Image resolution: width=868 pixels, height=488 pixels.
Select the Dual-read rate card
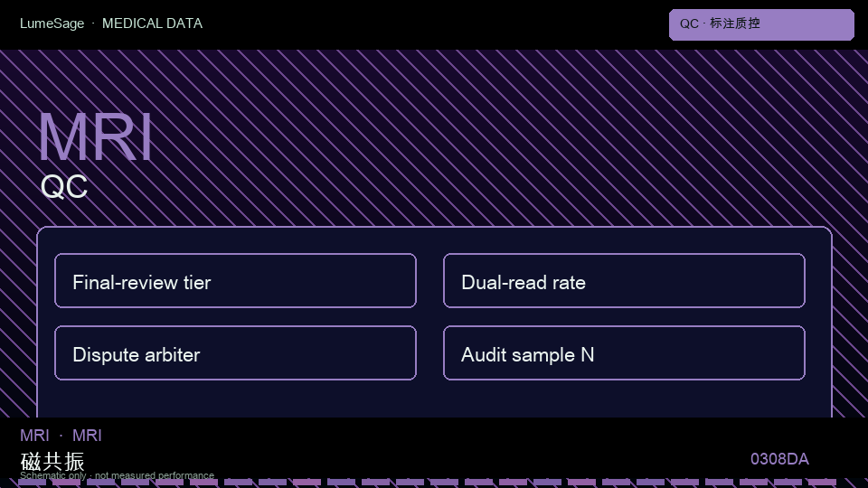(x=624, y=280)
